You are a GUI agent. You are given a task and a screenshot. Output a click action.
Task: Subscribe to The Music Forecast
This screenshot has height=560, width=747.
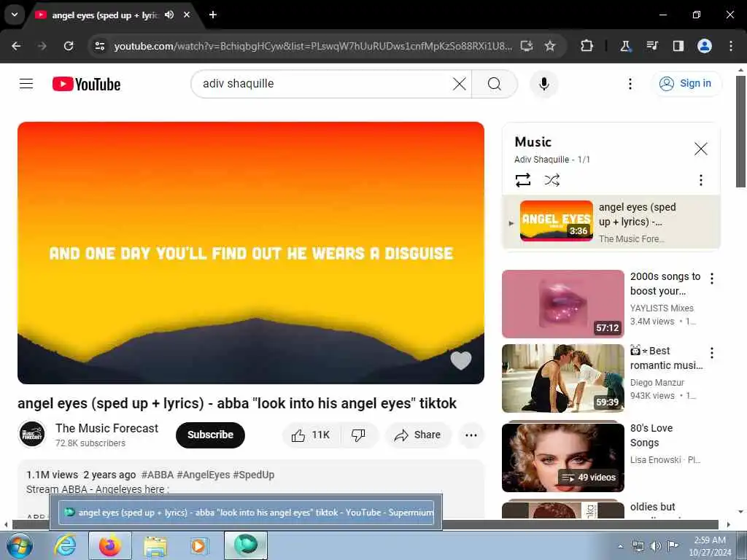coord(210,435)
